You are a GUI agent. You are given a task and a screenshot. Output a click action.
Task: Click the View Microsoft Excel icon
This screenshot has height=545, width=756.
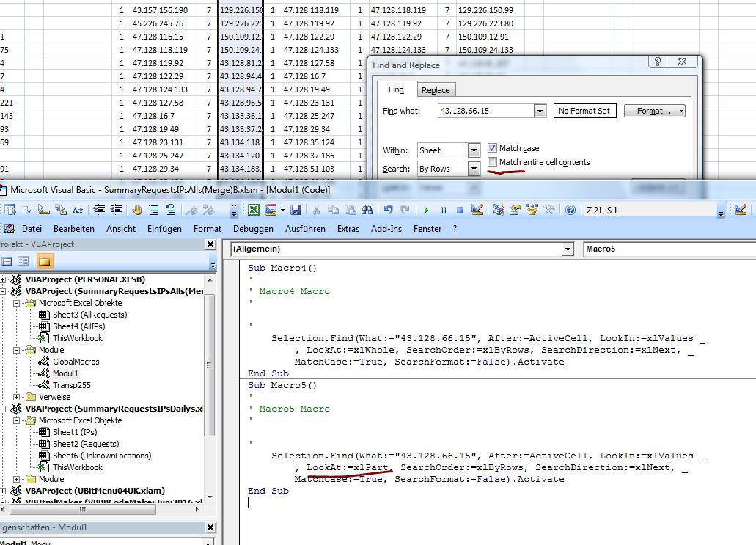pos(254,210)
